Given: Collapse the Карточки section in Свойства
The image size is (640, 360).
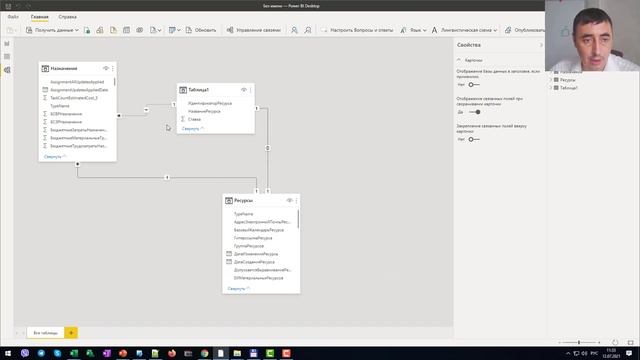Looking at the screenshot, I should click(x=459, y=60).
